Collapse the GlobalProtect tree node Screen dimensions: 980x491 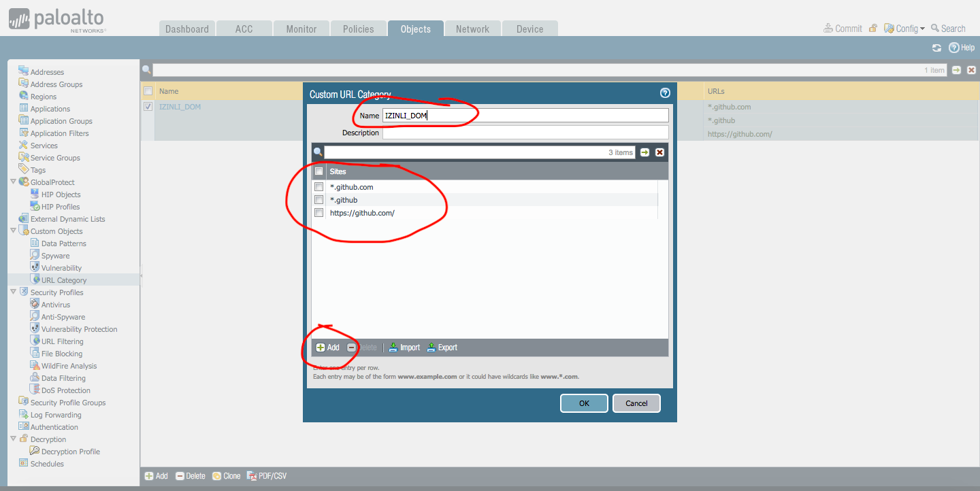(x=13, y=182)
